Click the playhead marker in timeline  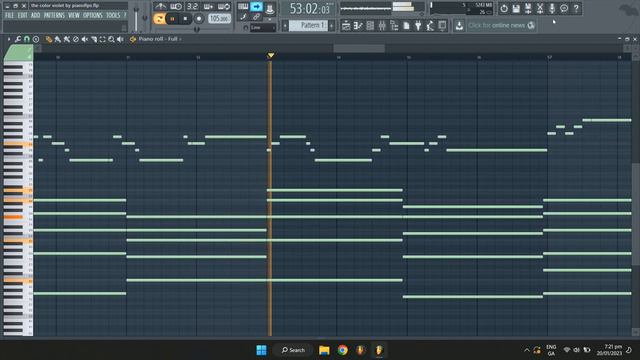click(271, 55)
